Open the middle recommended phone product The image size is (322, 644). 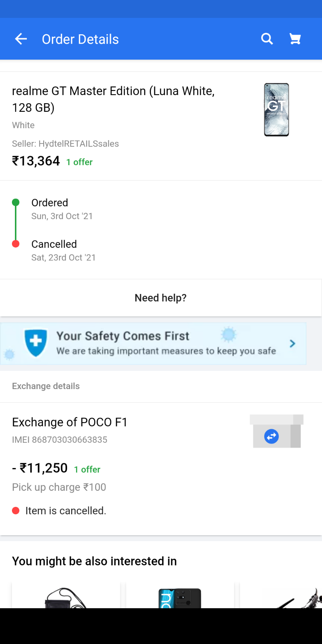tap(180, 596)
